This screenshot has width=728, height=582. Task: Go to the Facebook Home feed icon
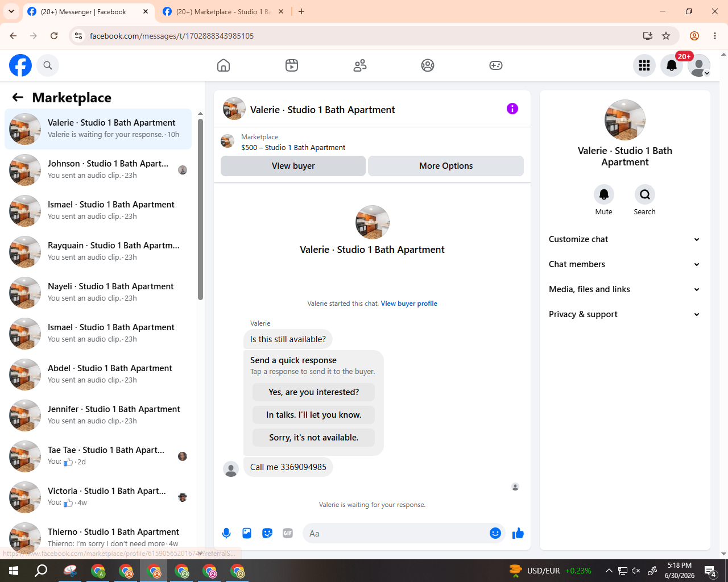[x=224, y=65]
